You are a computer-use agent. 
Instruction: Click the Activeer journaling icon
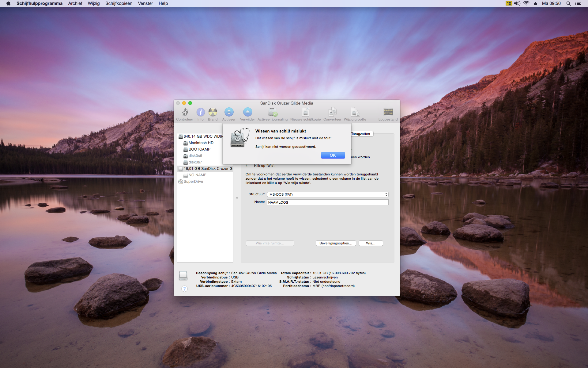click(x=273, y=112)
